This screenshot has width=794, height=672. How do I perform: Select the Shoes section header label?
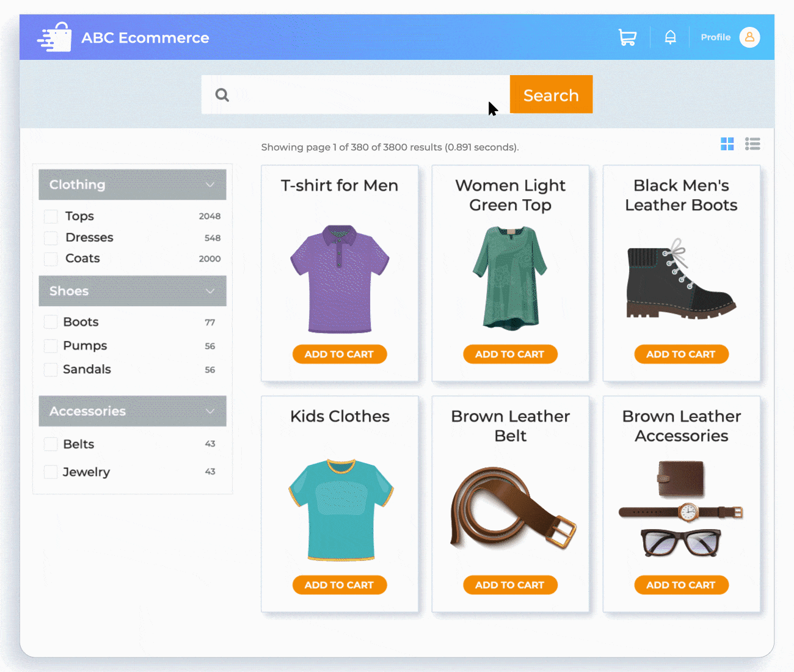(x=69, y=291)
